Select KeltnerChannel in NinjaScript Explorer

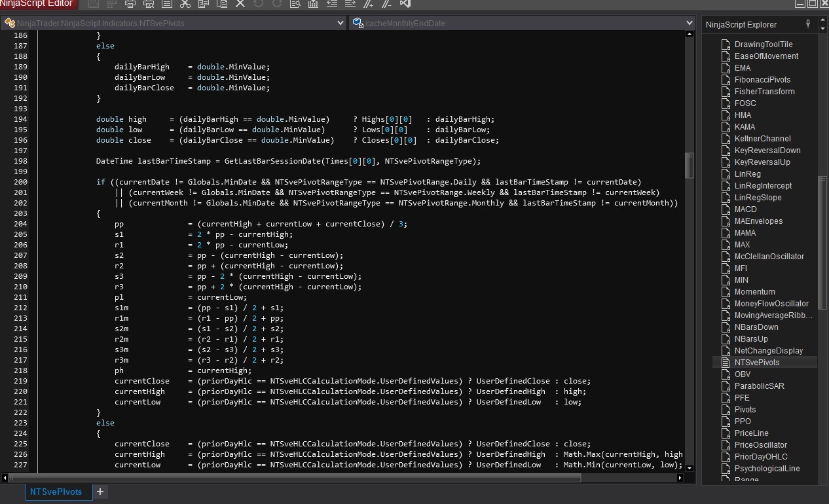[762, 139]
